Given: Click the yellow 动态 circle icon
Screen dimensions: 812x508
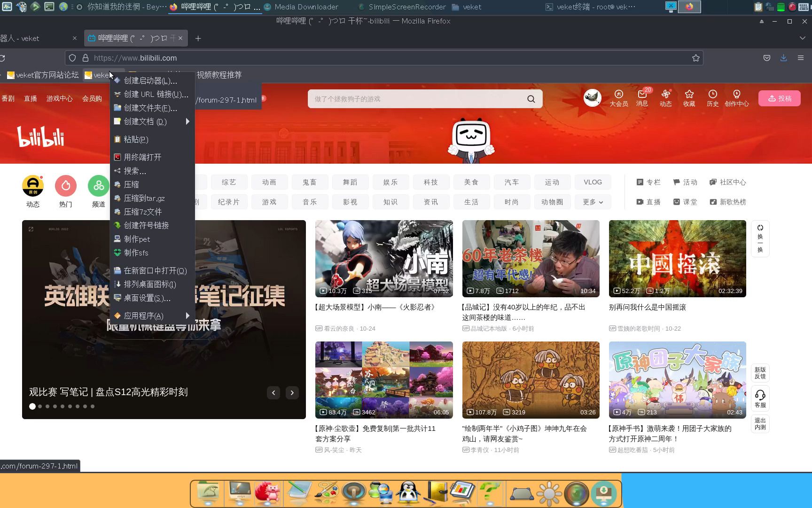Looking at the screenshot, I should [x=33, y=186].
